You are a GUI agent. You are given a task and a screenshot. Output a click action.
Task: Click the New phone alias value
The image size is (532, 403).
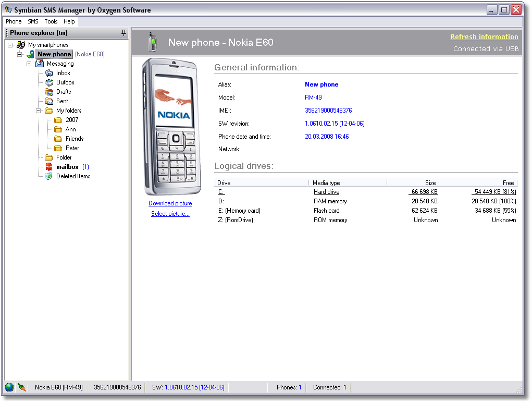321,84
